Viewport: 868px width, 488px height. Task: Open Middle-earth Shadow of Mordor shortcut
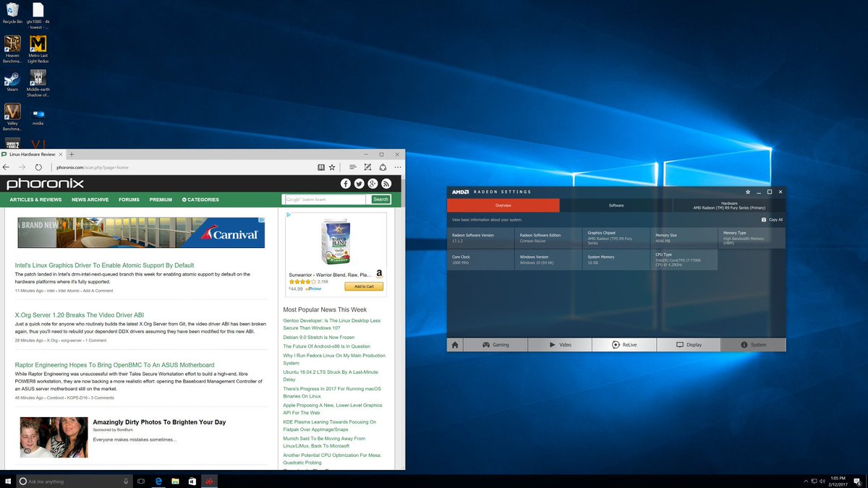coord(38,82)
